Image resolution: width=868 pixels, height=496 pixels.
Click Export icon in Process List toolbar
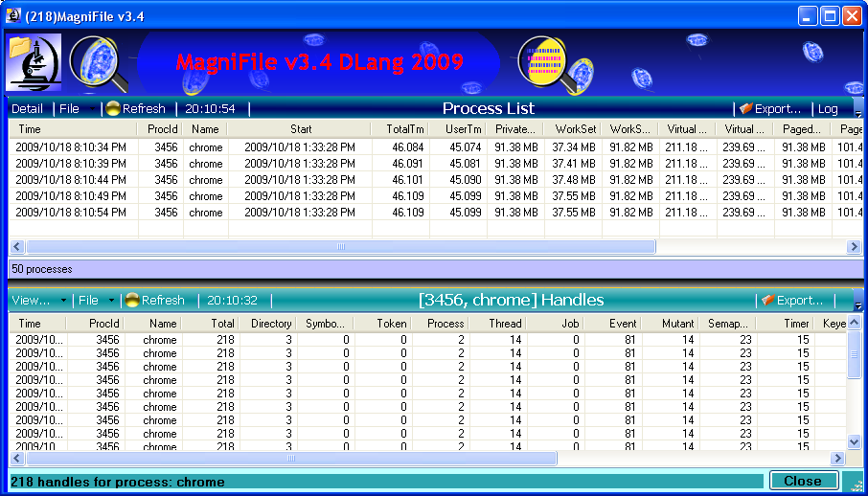(x=745, y=109)
